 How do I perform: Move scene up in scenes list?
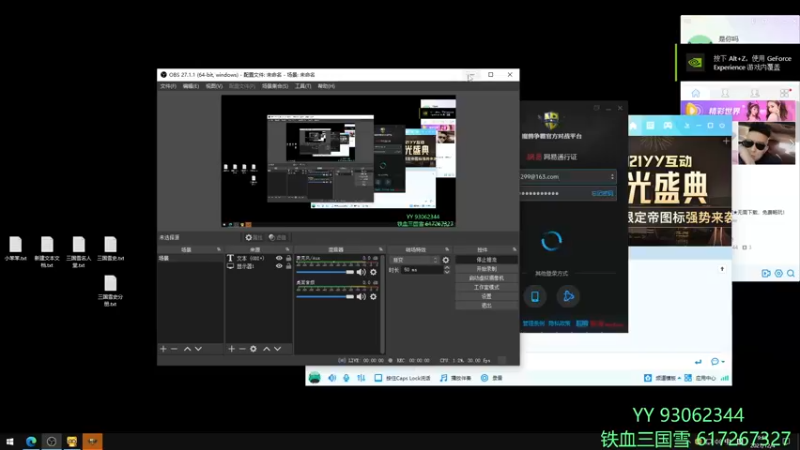[x=187, y=349]
